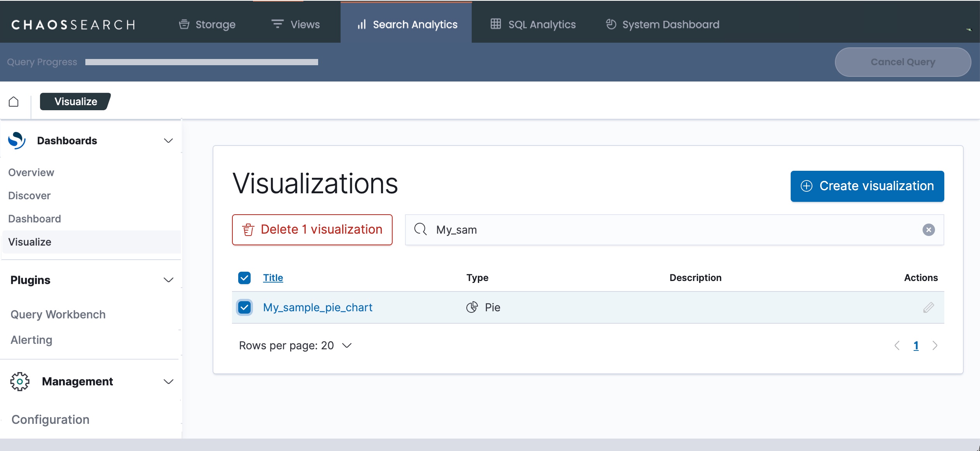
Task: Collapse the Plugins section chevron
Action: click(168, 280)
